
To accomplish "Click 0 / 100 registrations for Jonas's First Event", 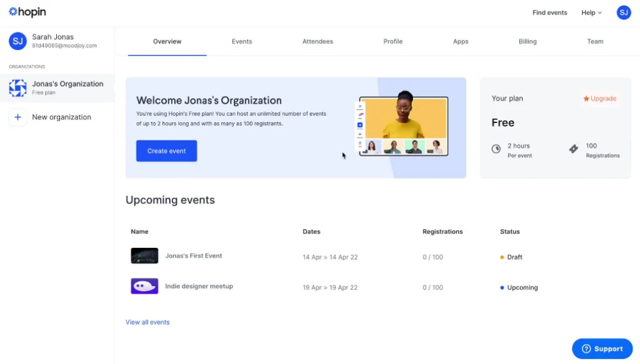I will [432, 257].
